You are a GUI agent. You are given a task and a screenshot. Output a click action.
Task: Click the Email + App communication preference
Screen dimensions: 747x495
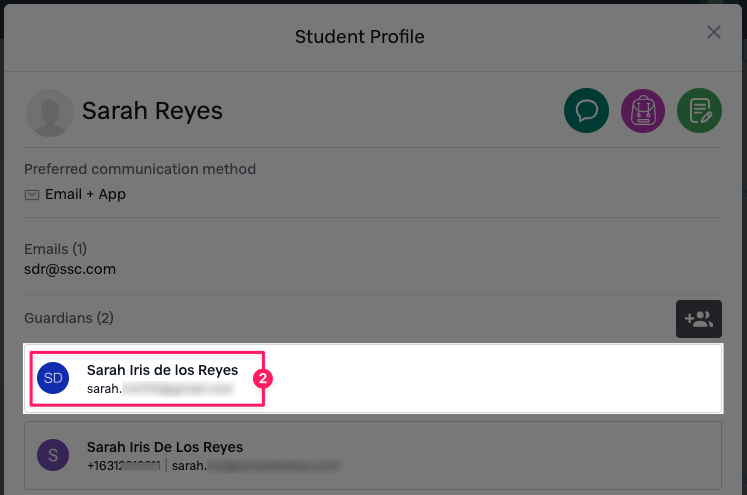pyautogui.click(x=85, y=194)
